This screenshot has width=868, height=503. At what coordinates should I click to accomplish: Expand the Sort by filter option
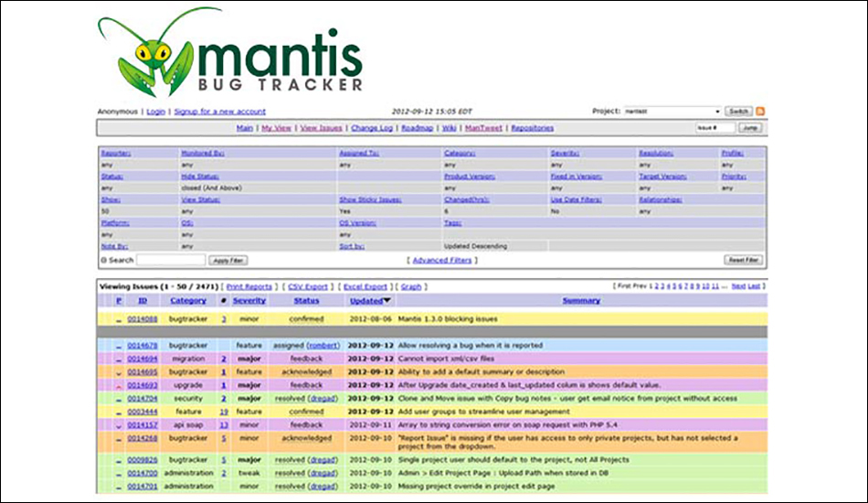[352, 246]
